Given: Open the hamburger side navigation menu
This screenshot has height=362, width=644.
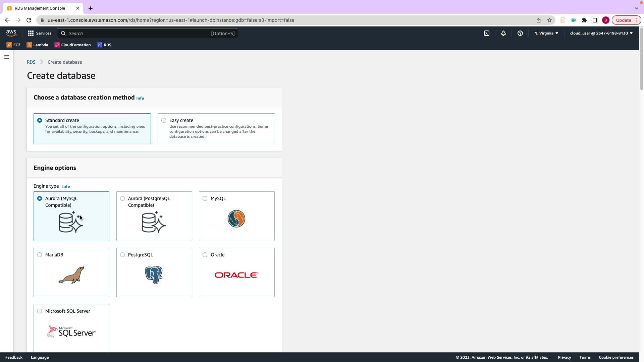Looking at the screenshot, I should pos(6,57).
